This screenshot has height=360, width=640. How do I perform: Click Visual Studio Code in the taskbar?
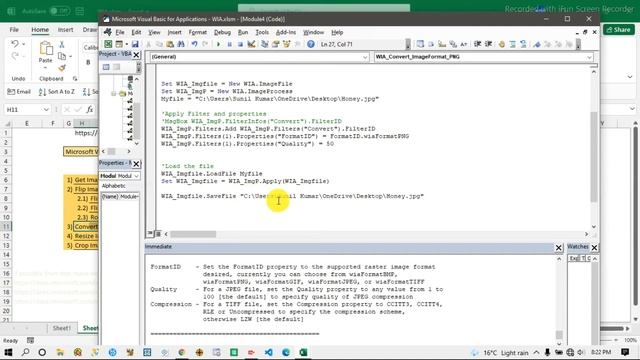269,352
